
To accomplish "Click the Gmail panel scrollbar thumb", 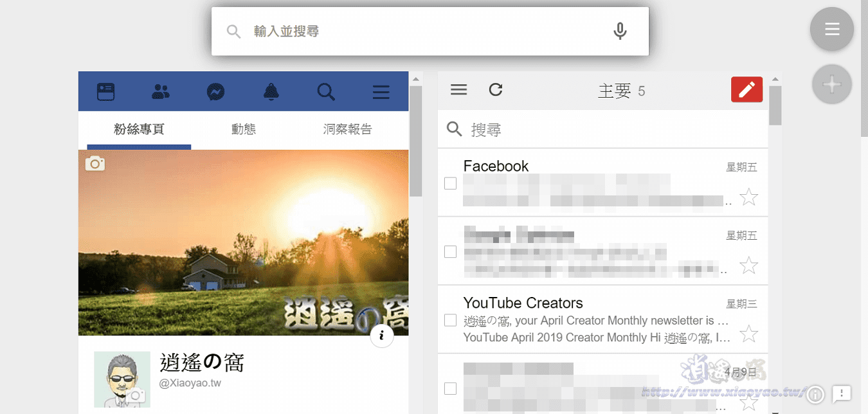I will coord(775,105).
